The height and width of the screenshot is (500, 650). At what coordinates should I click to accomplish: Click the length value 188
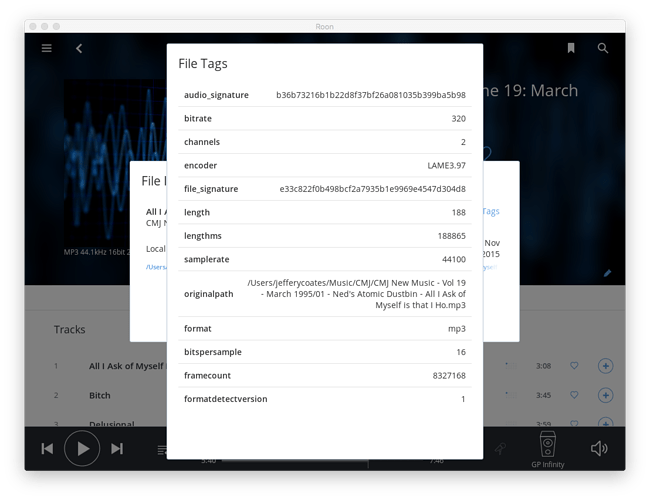tap(458, 213)
